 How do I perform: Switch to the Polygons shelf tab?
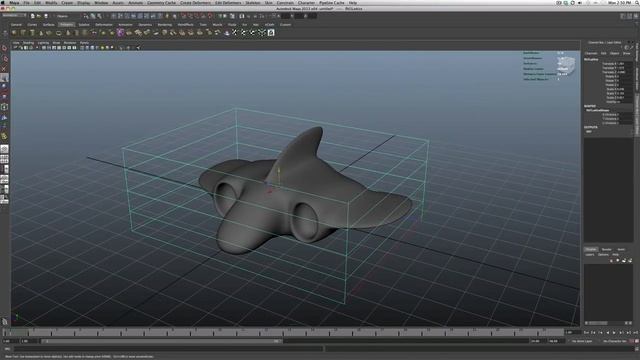click(66, 24)
